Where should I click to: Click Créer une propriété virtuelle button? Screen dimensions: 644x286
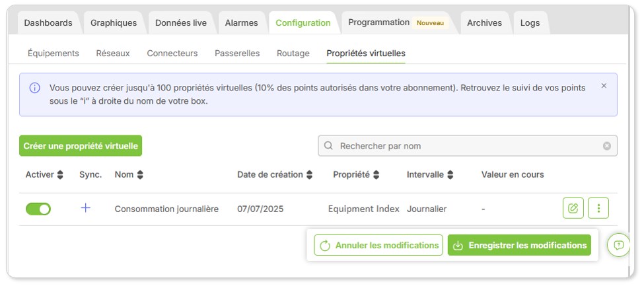coord(81,146)
